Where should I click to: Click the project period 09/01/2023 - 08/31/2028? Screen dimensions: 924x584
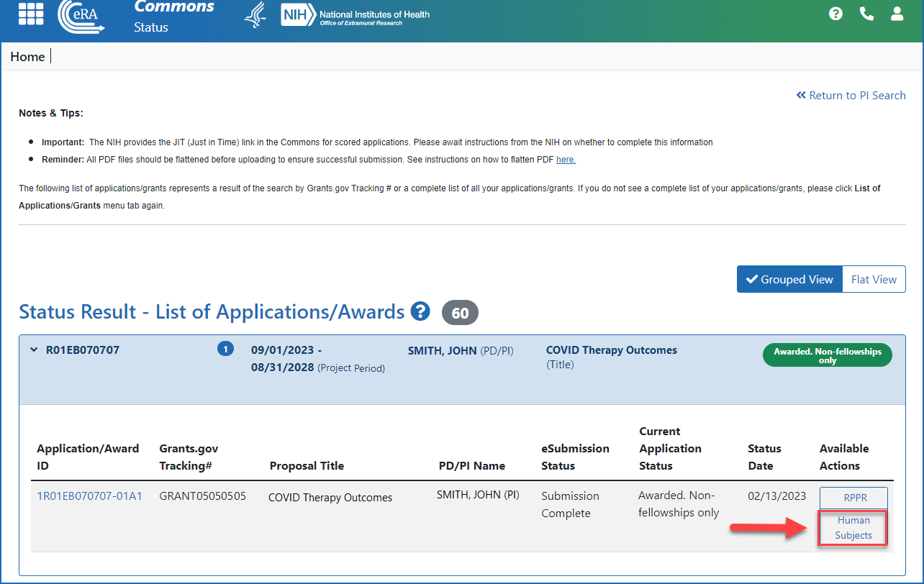pos(318,359)
